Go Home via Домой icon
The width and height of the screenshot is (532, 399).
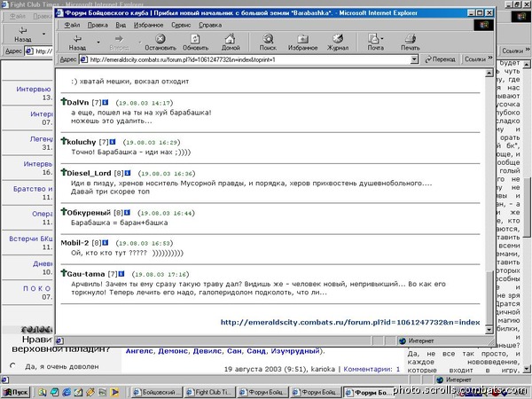click(x=231, y=43)
